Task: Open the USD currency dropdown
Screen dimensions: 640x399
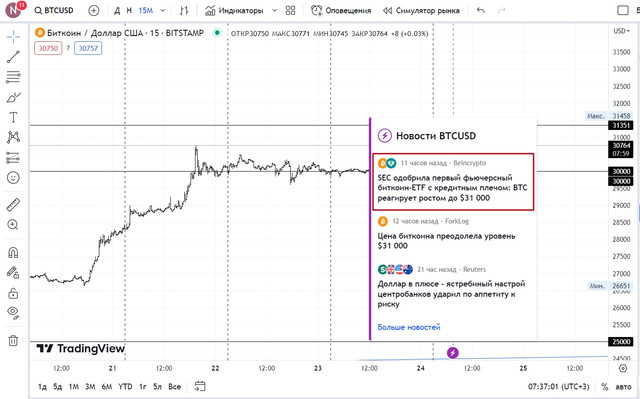Action: 622,31
